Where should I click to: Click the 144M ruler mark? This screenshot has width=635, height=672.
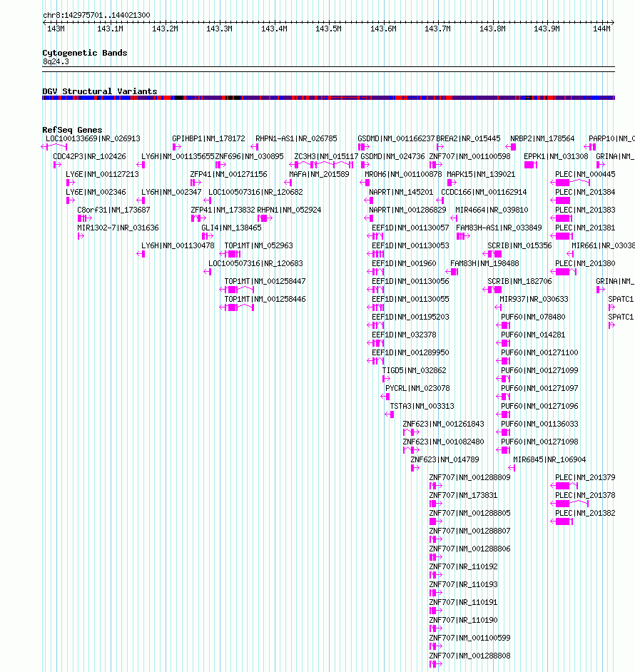pos(601,29)
